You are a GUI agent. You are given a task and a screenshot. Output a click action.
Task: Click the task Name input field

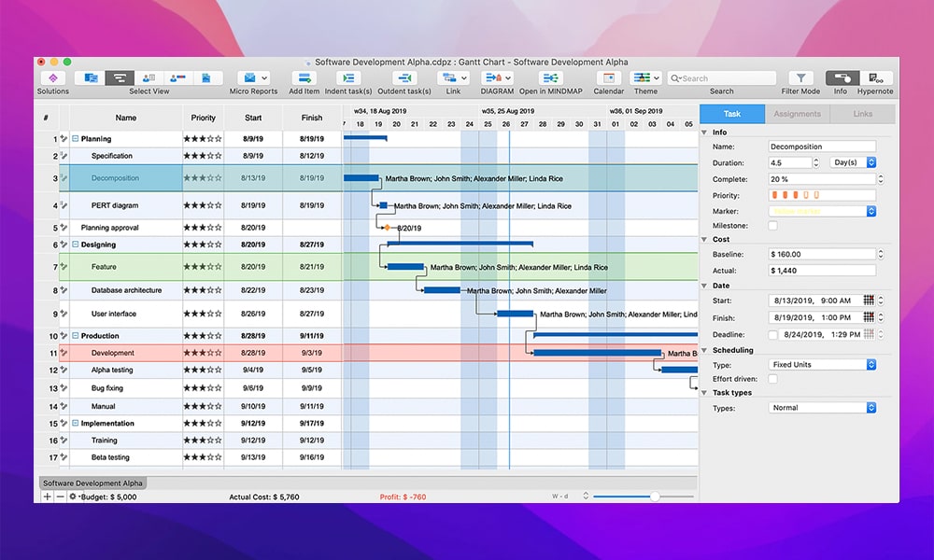pyautogui.click(x=822, y=147)
